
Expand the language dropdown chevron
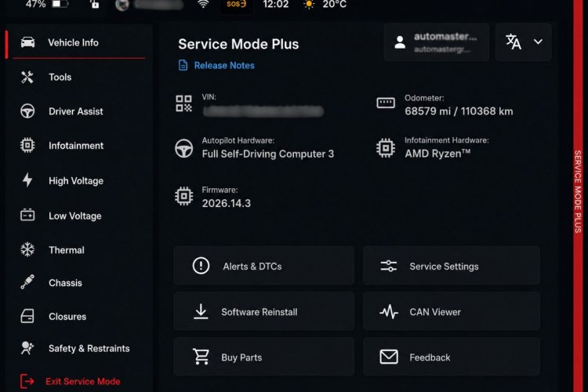tap(538, 42)
